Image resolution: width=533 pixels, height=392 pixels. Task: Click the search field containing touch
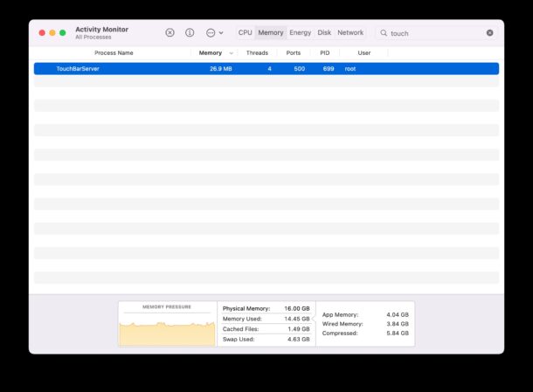pyautogui.click(x=433, y=33)
